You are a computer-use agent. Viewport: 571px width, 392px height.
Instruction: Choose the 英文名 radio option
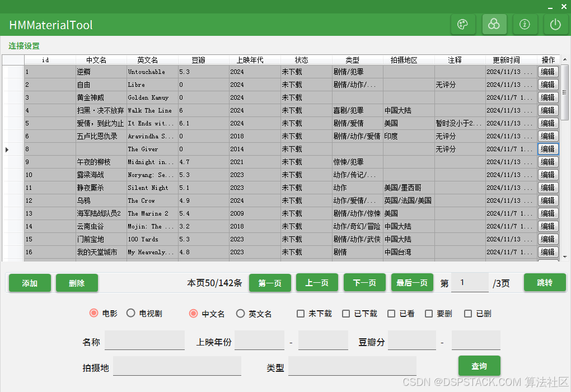pos(240,313)
